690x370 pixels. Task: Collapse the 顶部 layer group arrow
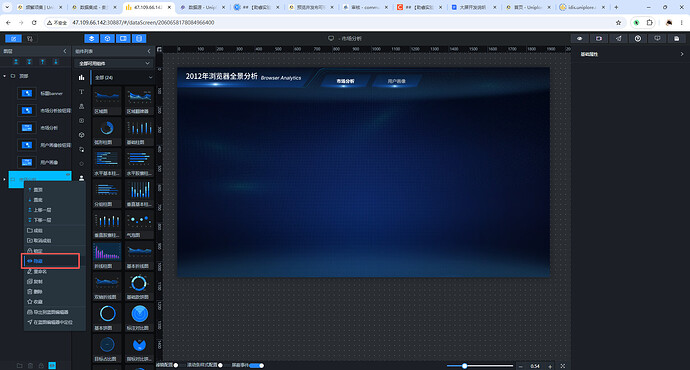[5, 76]
